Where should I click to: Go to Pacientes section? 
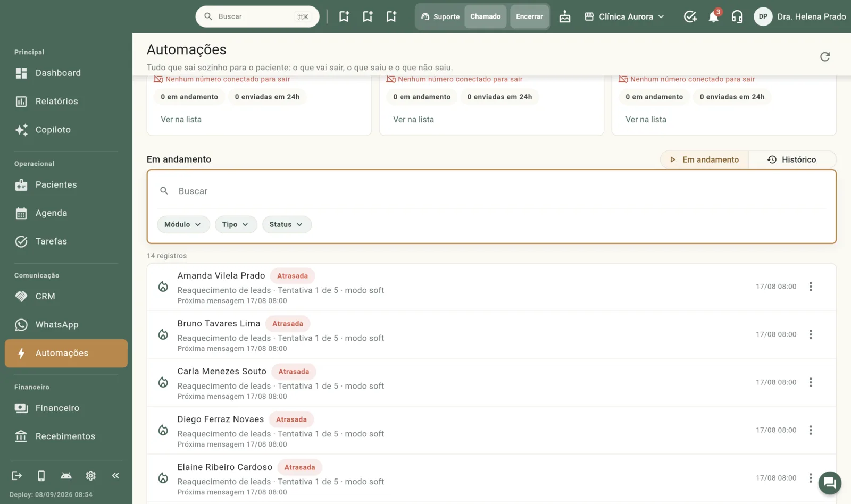(x=66, y=184)
